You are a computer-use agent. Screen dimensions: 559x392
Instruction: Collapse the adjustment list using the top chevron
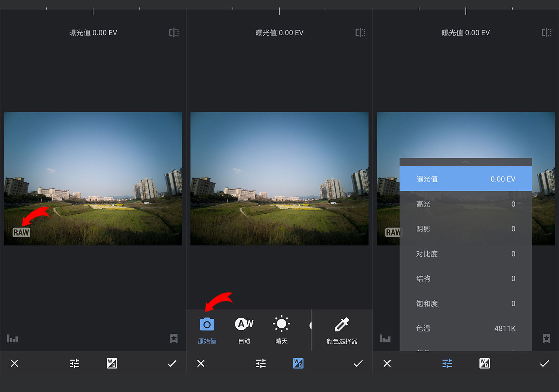coord(465,162)
